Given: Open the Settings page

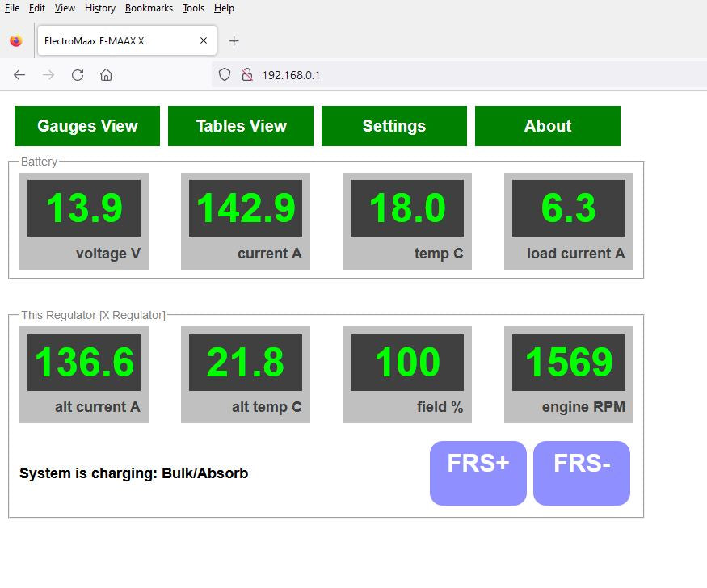Looking at the screenshot, I should coord(394,126).
